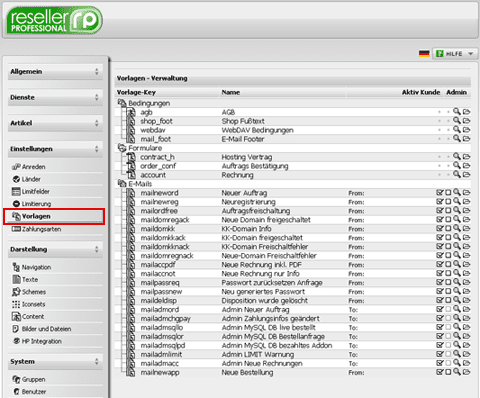This screenshot has width=480, height=398.
Task: Go to Gruppen under System
Action: point(29,379)
